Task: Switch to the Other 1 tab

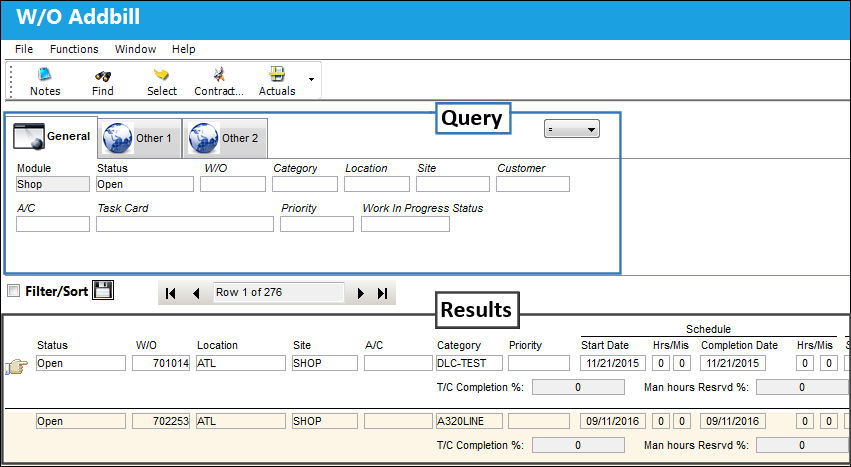Action: tap(140, 138)
